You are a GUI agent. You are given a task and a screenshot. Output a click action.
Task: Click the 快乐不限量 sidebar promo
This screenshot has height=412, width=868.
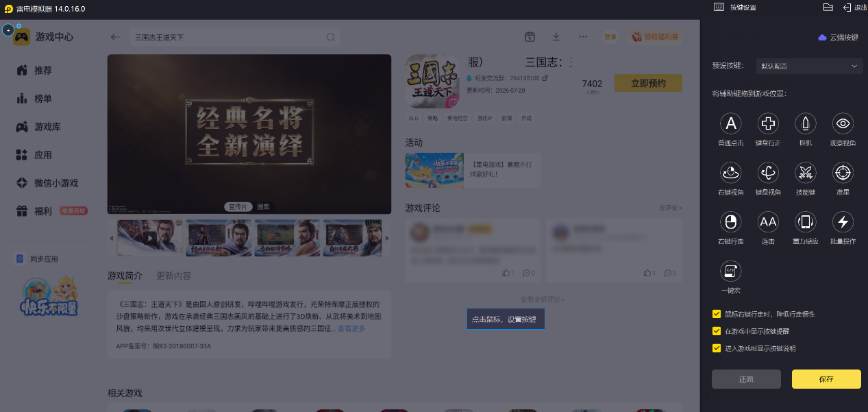48,295
